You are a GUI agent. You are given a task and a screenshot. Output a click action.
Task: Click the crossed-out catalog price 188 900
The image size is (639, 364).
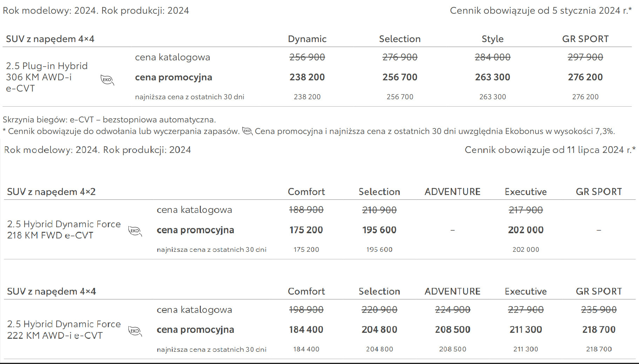click(306, 210)
